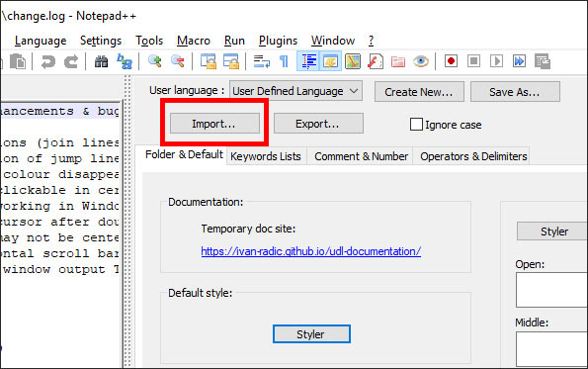Toggle the word wrap icon
Viewport: 588px width, 369px height.
pos(261,61)
